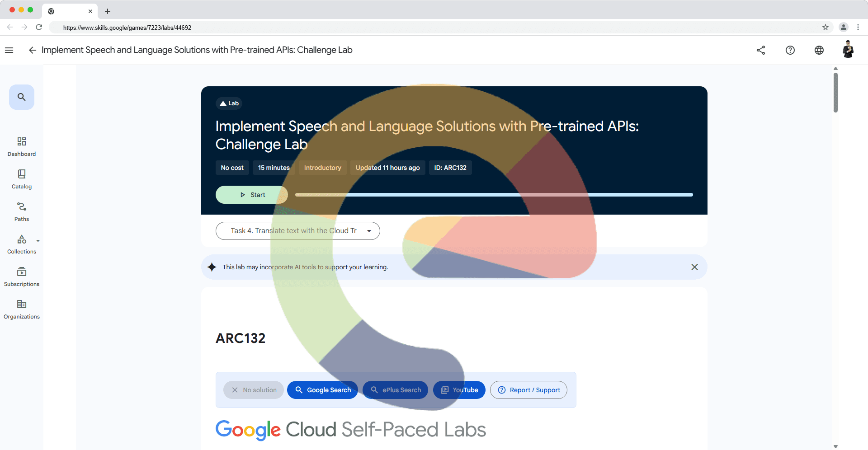The width and height of the screenshot is (868, 450).
Task: Open Dashboard from sidebar
Action: 22,147
